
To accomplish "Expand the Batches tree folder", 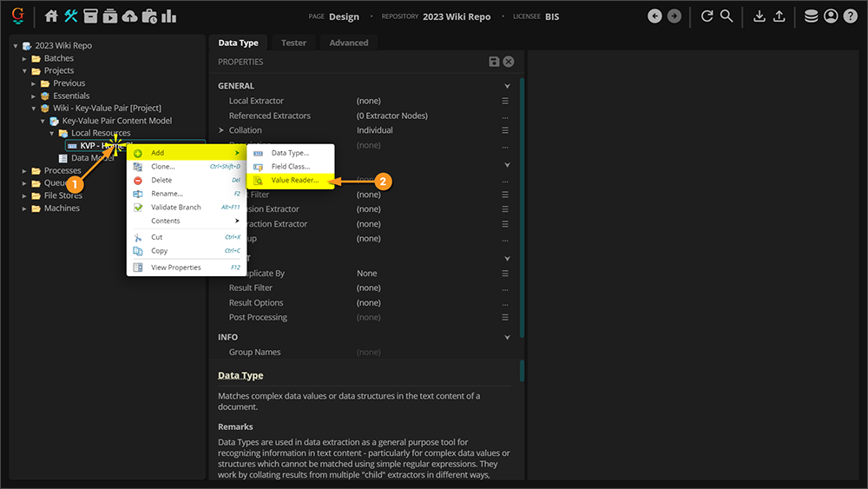I will pyautogui.click(x=25, y=58).
